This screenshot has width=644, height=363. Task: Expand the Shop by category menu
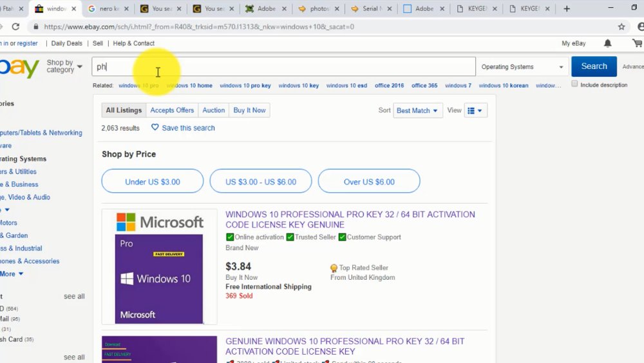pyautogui.click(x=64, y=66)
